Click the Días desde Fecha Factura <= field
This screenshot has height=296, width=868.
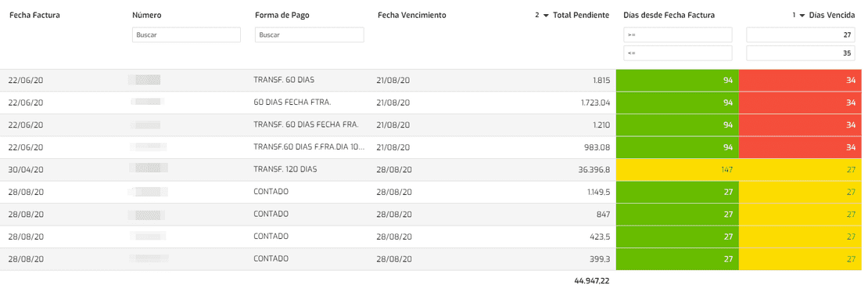677,53
